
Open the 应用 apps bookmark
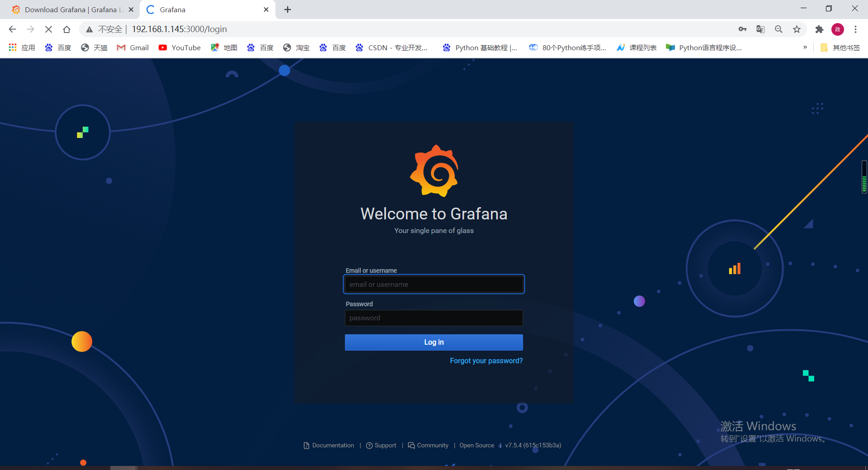pos(22,47)
